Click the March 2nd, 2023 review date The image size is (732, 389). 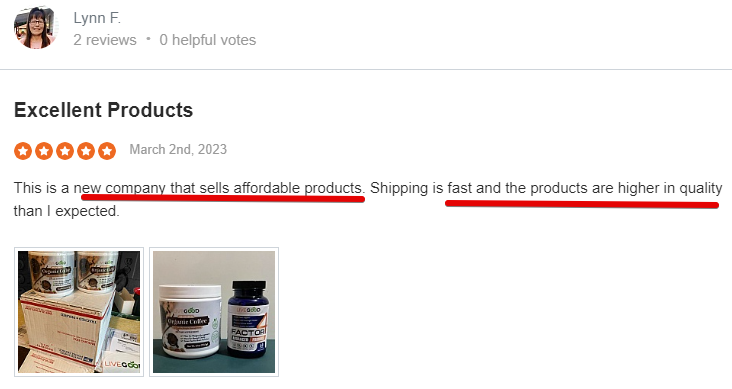[178, 149]
